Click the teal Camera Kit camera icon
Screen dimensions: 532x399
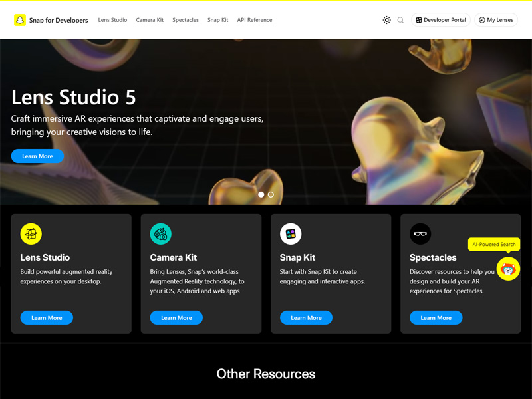(x=160, y=233)
